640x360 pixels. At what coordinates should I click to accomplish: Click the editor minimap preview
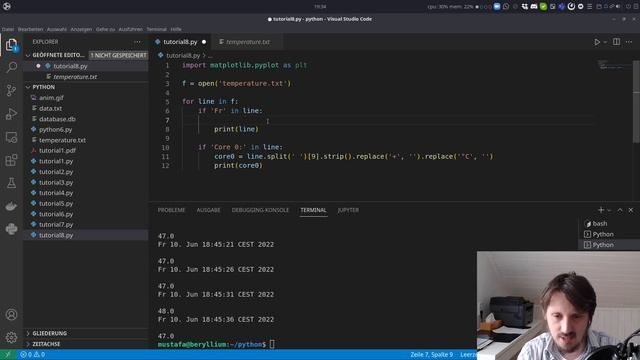click(612, 65)
